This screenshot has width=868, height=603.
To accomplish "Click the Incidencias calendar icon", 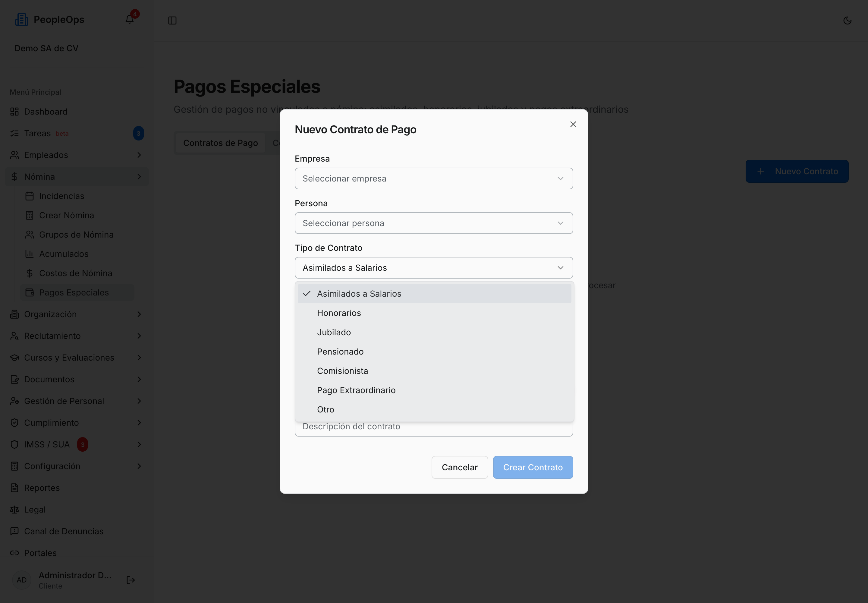I will point(30,196).
